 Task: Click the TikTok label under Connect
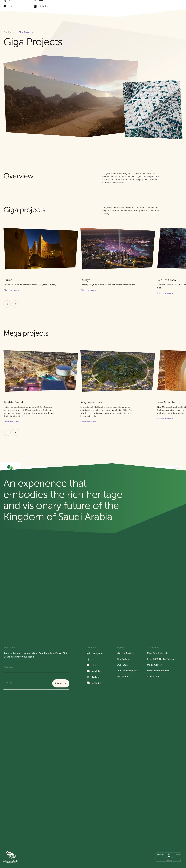[x=95, y=677]
